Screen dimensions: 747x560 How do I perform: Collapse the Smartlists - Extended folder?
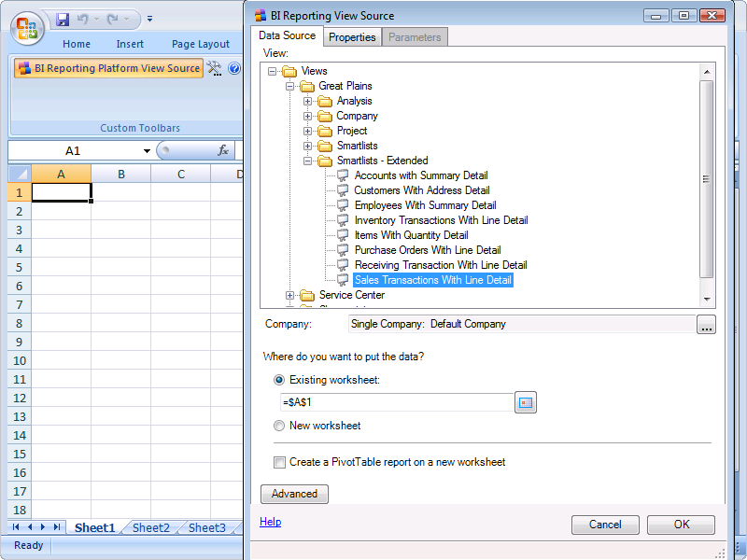[308, 161]
